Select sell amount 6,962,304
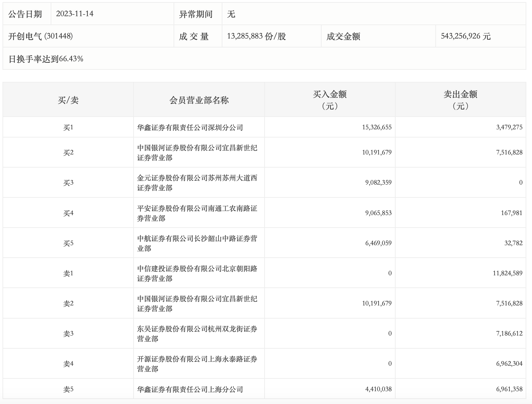 509,364
